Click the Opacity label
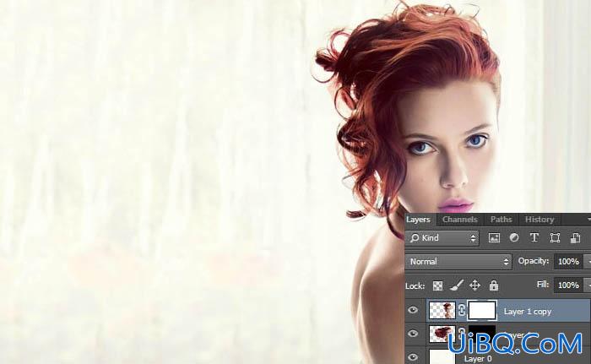Viewport: 591px width, 364px height. [x=533, y=261]
